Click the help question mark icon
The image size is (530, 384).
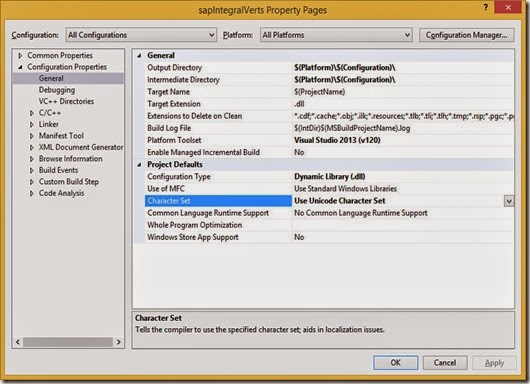coord(485,8)
